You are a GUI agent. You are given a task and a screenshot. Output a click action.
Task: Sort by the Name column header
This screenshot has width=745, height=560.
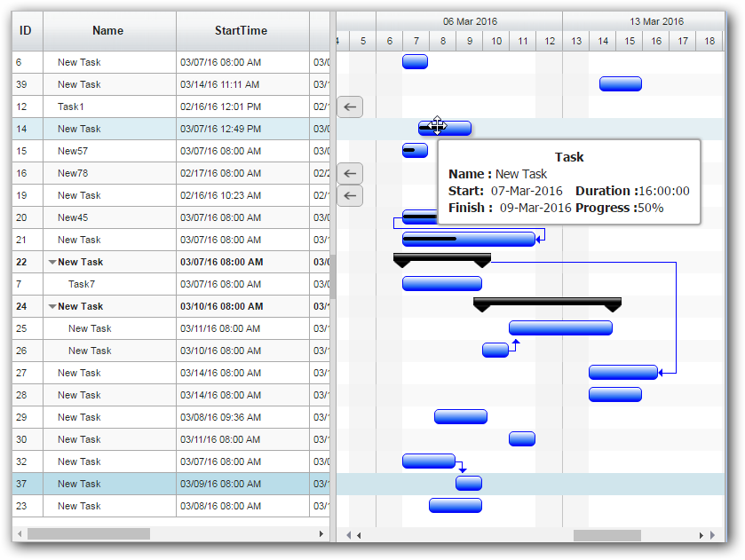108,31
